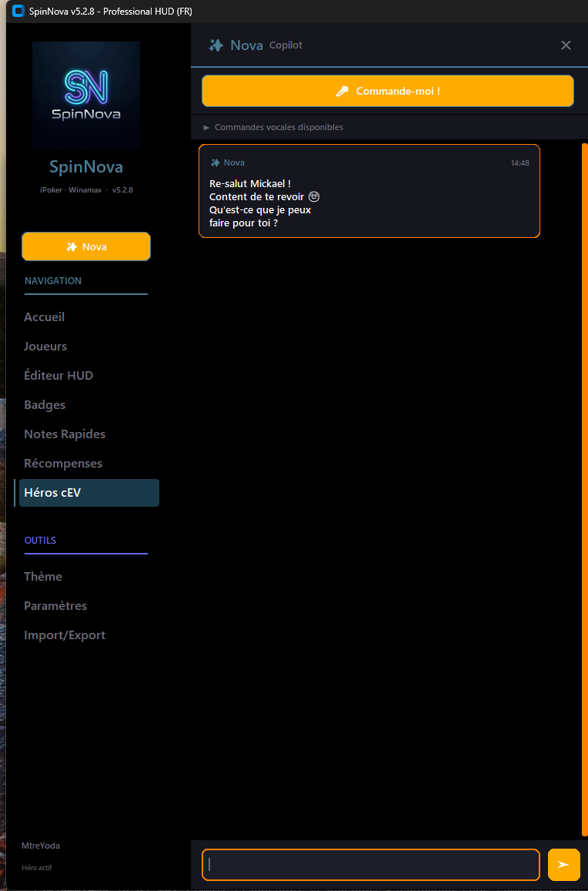Click the Re-salut Mickael ! message text

pos(250,183)
